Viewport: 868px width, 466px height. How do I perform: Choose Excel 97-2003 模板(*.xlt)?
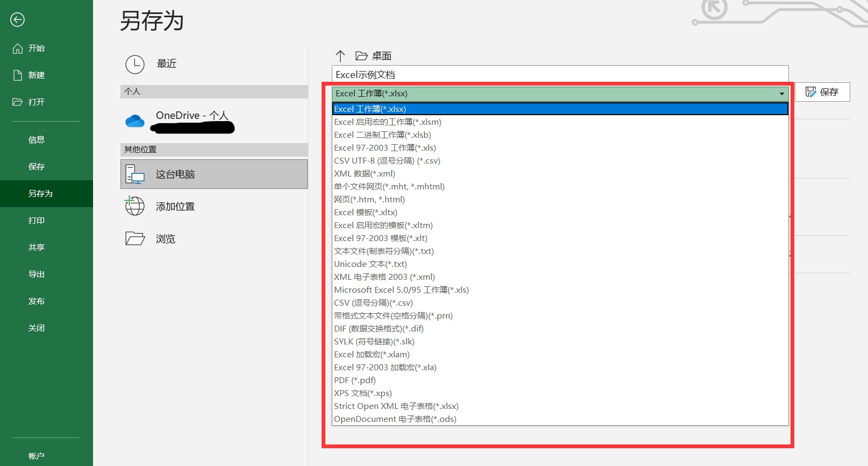[x=560, y=238]
